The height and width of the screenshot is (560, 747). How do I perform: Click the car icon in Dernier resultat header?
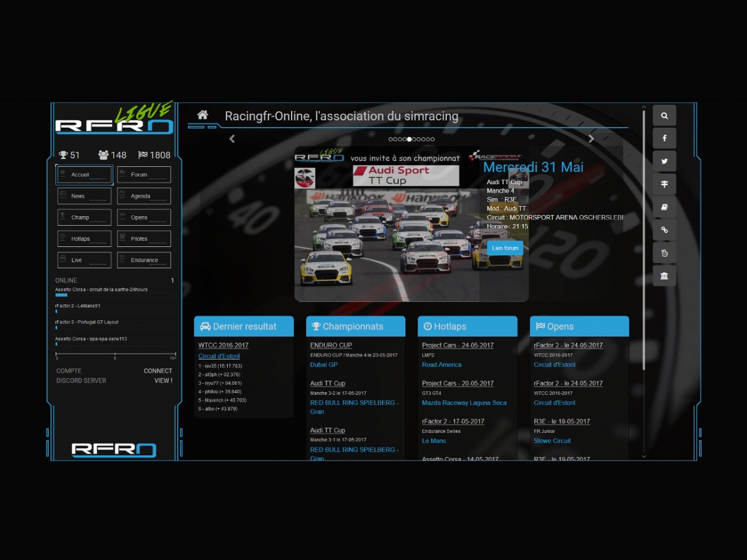[205, 326]
